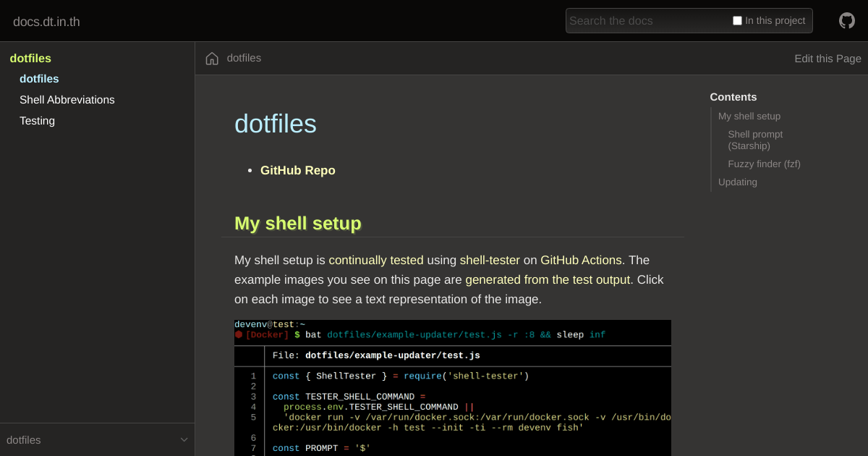Select the top 'dotfiles' sidebar section heading
The height and width of the screenshot is (456, 868).
[30, 59]
